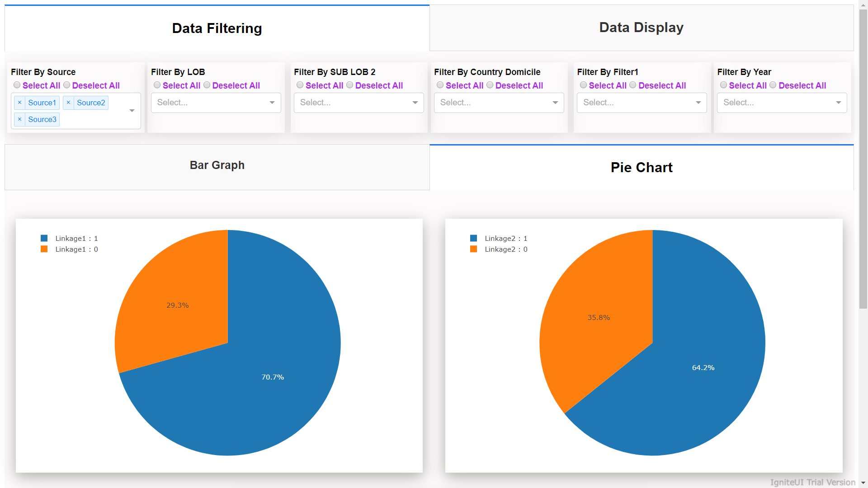The image size is (868, 488).
Task: Switch to the Bar Graph tab
Action: point(217,165)
